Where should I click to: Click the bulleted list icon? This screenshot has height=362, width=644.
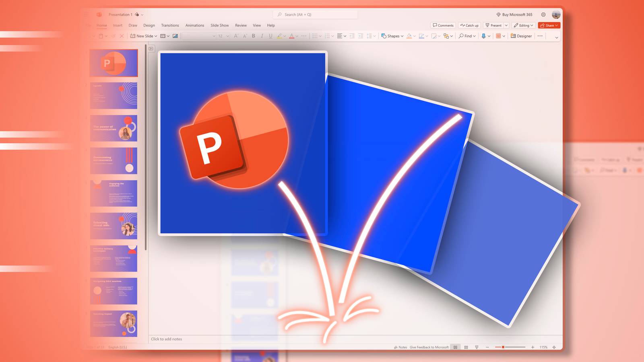tap(315, 36)
